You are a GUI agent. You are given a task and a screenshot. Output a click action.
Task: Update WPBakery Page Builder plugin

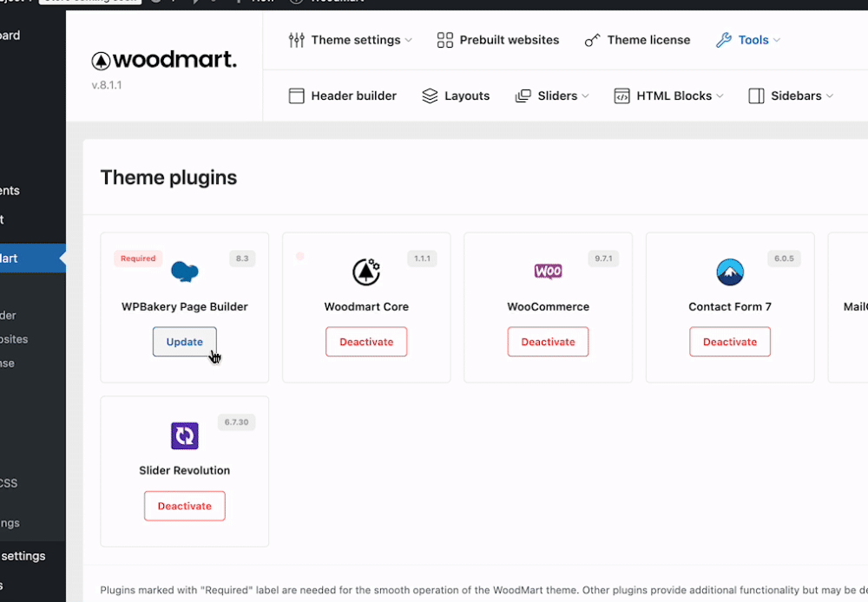(184, 342)
